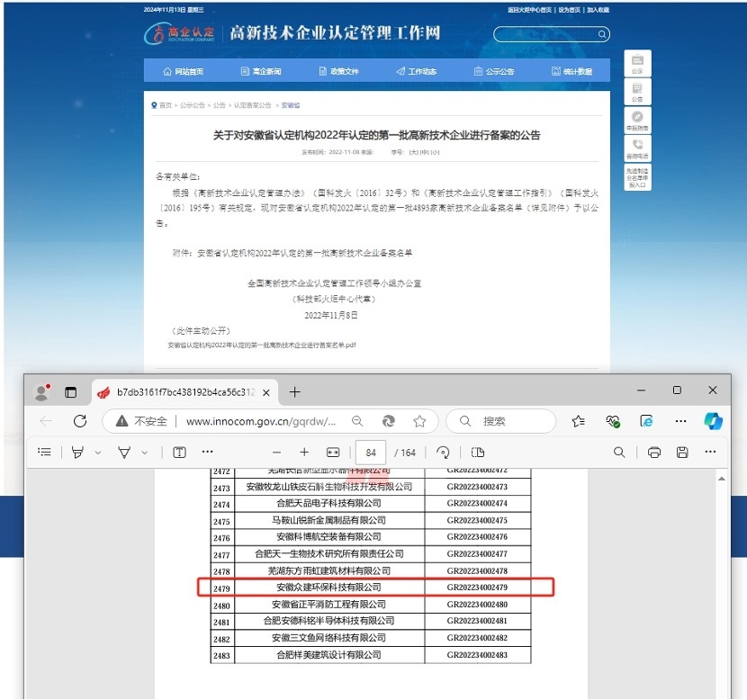Click the not-secure warning icon
The width and height of the screenshot is (747, 700).
122,421
